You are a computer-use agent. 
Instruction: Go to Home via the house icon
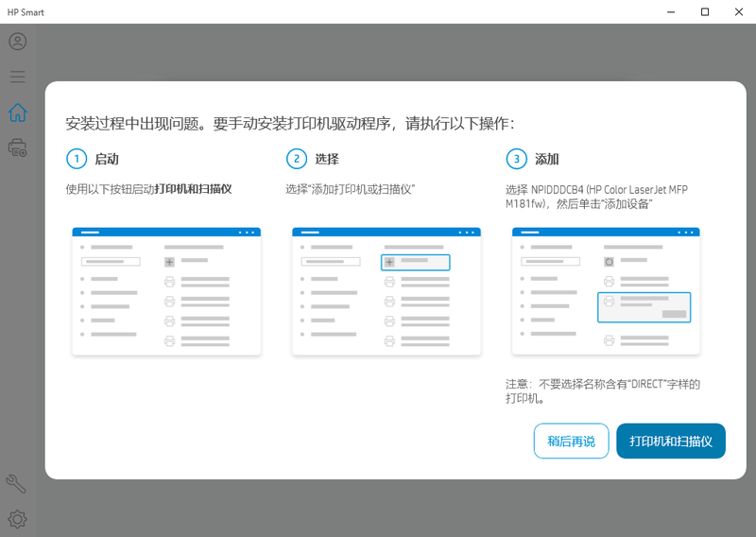pyautogui.click(x=17, y=113)
